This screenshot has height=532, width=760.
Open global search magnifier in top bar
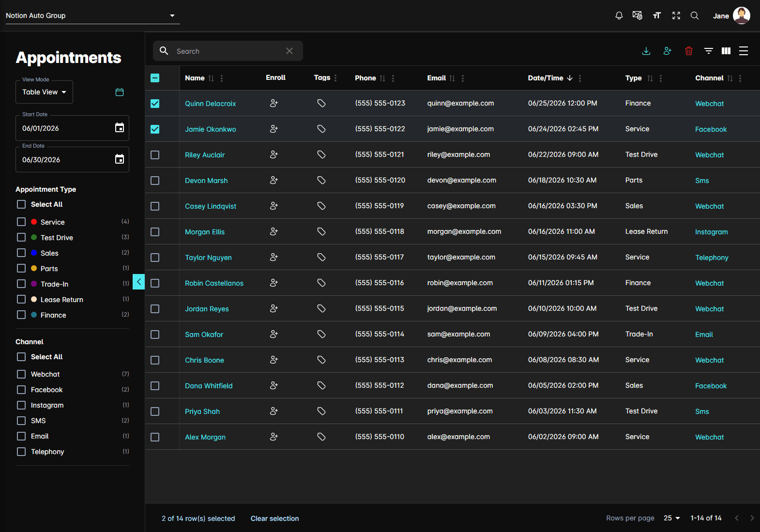click(x=695, y=15)
